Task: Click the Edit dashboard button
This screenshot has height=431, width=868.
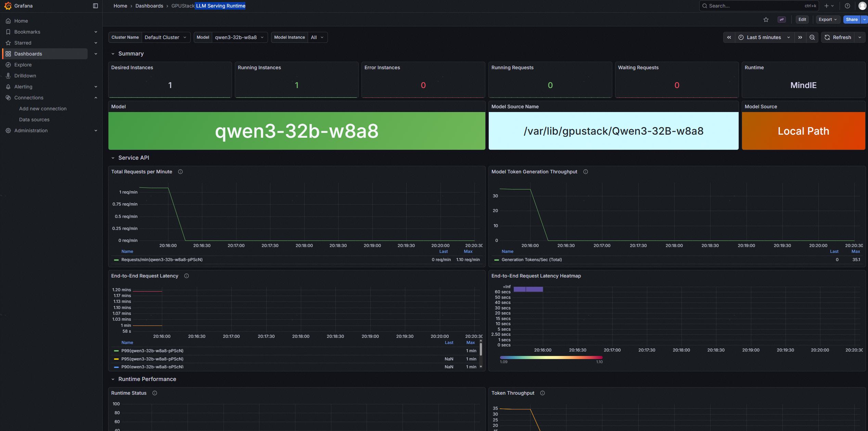Action: [x=802, y=20]
